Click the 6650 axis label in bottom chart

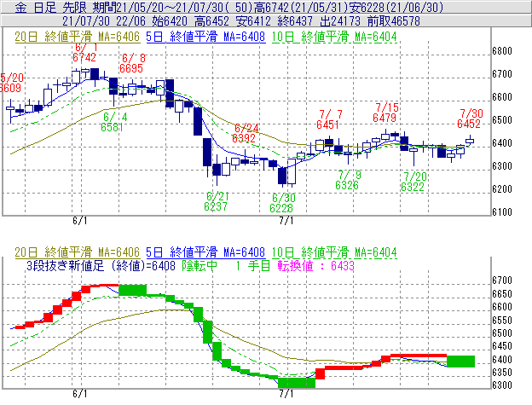point(502,294)
